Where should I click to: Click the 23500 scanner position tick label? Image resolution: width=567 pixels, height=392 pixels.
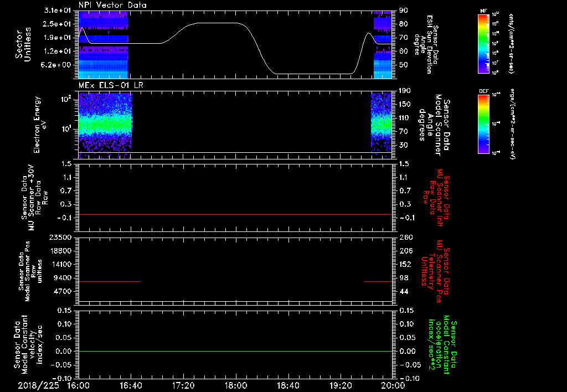pyautogui.click(x=60, y=237)
